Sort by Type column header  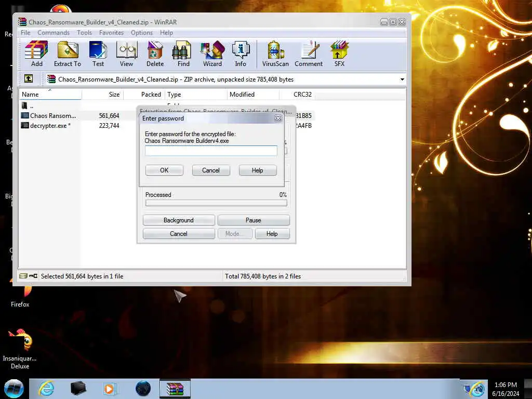pos(196,95)
